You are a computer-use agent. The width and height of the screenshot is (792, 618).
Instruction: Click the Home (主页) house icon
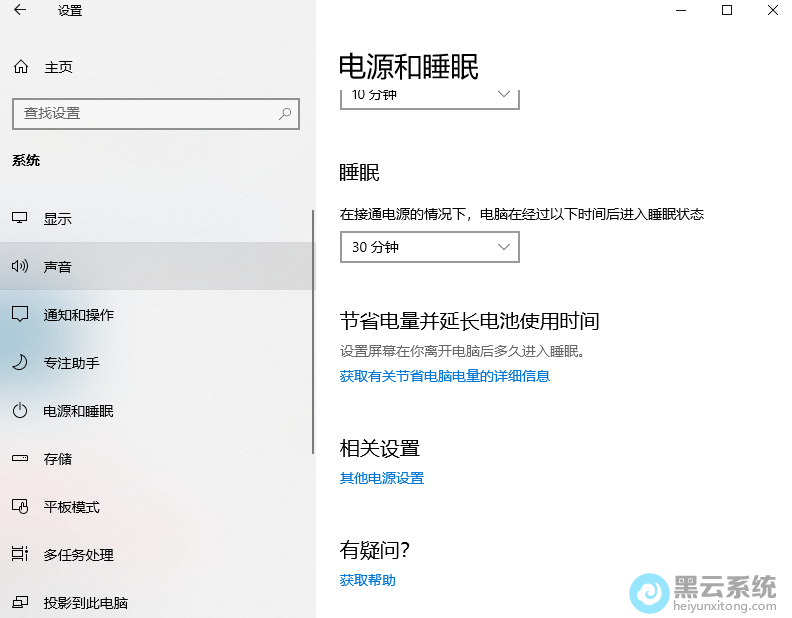(20, 67)
